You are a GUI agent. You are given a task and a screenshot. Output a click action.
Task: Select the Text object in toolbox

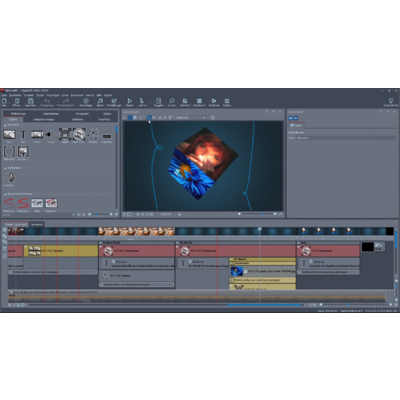[23, 135]
